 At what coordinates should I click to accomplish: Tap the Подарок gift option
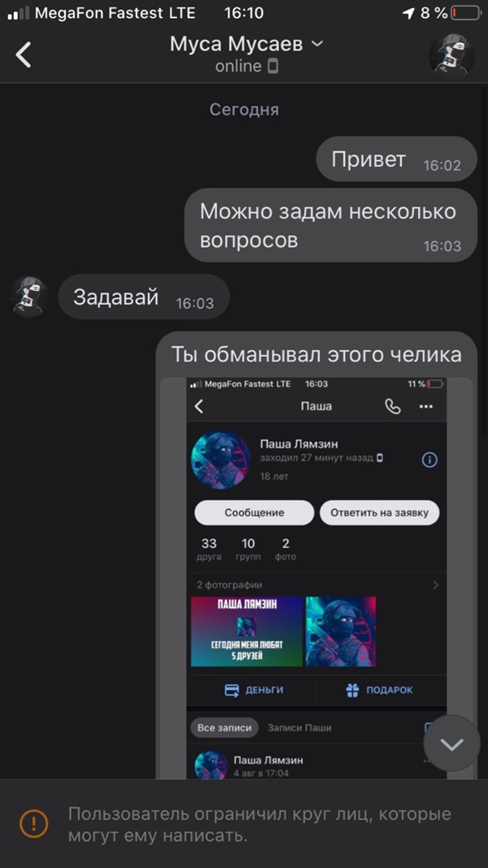pos(379,690)
